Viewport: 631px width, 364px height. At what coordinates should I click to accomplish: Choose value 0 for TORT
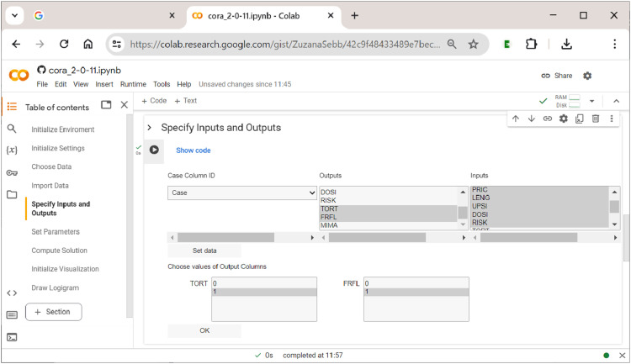[264, 283]
